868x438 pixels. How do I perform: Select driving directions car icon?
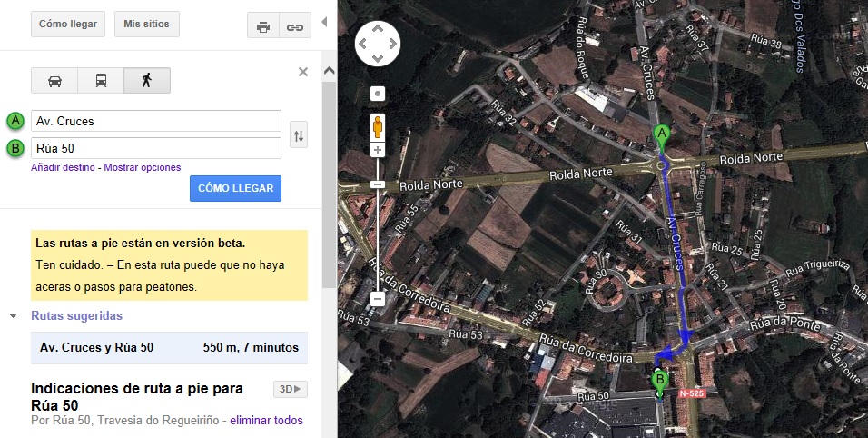point(54,81)
